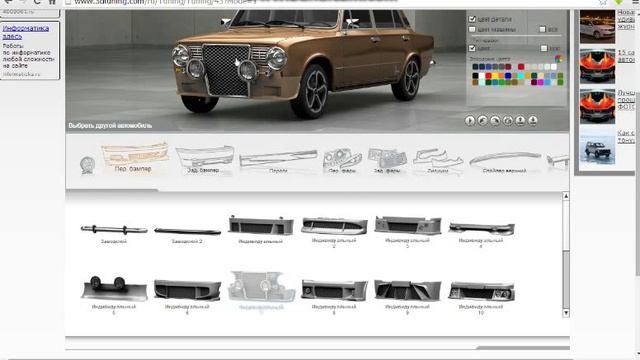The height and width of the screenshot is (360, 640).
Task: Click the round down-arrow button in the viewer
Action: [x=533, y=120]
